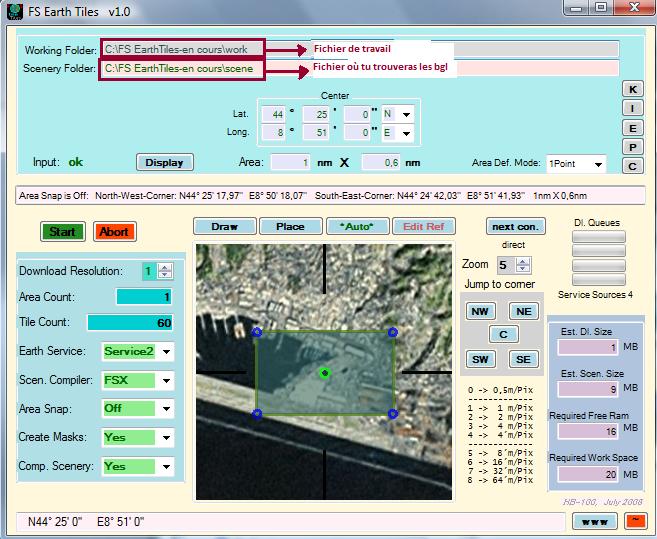Screen dimensions: 657x539
Task: Open the latitude N hemisphere dropdown
Action: tap(406, 114)
